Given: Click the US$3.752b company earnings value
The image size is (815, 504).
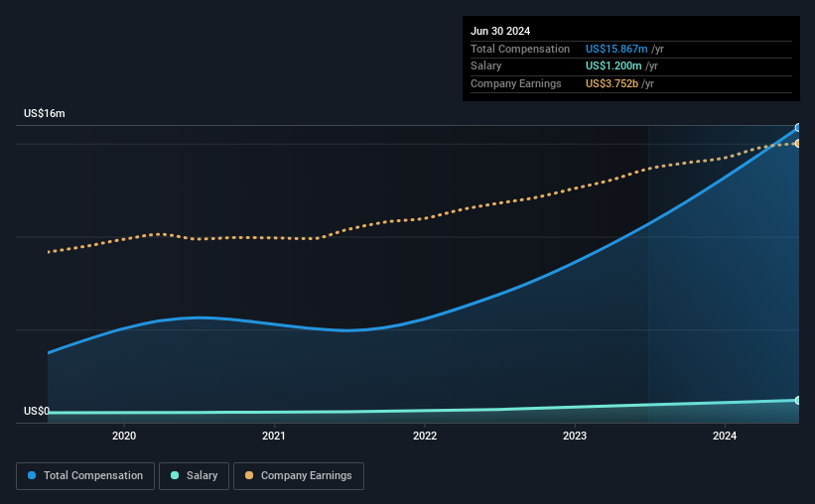Looking at the screenshot, I should (611, 83).
